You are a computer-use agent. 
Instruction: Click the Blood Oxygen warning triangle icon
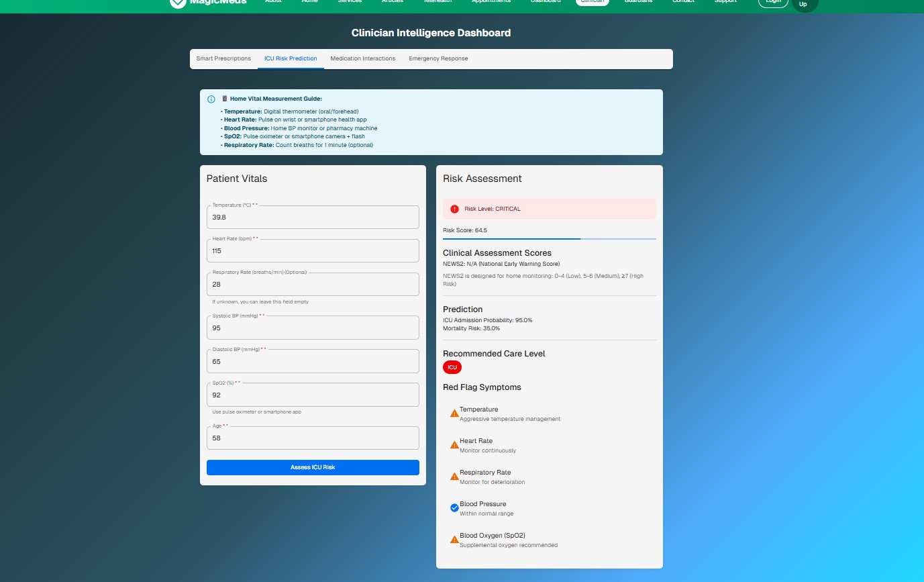tap(454, 539)
